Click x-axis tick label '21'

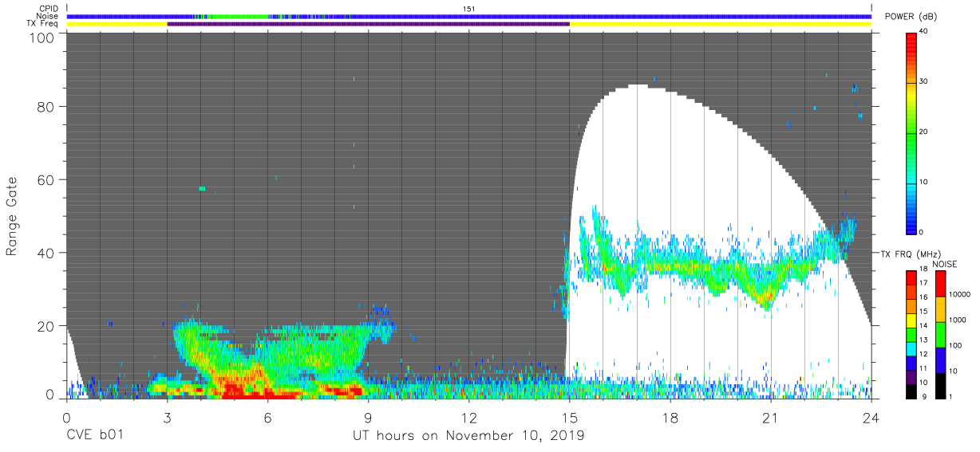[771, 417]
